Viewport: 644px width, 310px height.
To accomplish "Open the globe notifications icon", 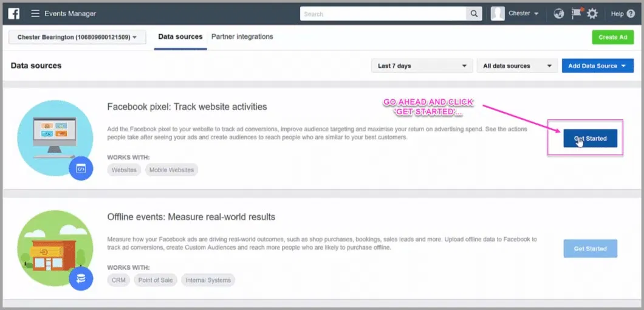I will (x=558, y=14).
